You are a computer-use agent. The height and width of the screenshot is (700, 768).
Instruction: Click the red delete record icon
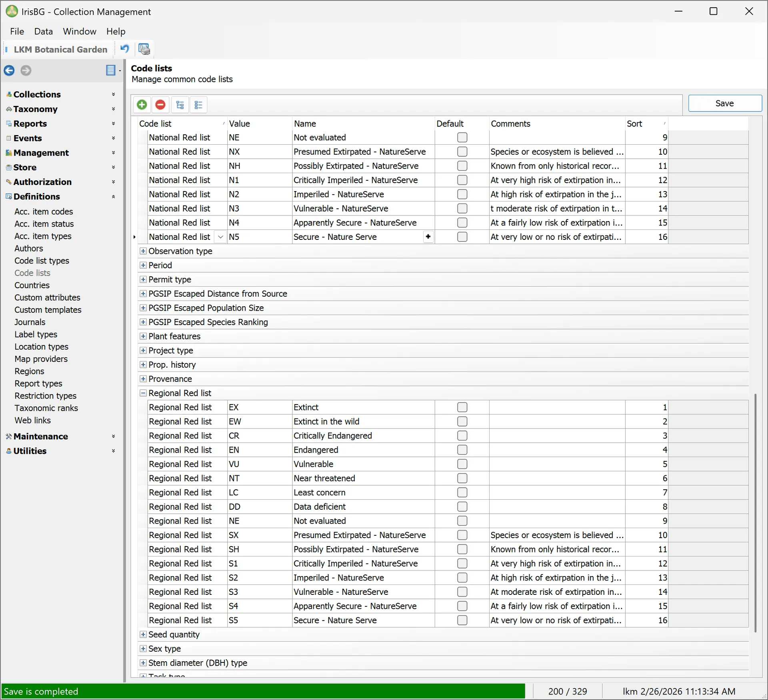[160, 105]
